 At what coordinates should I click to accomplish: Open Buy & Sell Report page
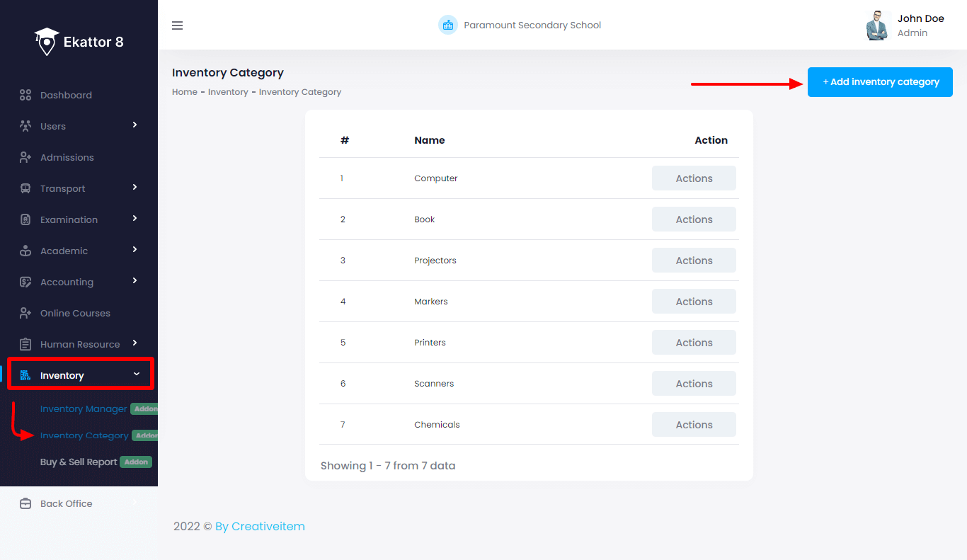pos(79,462)
